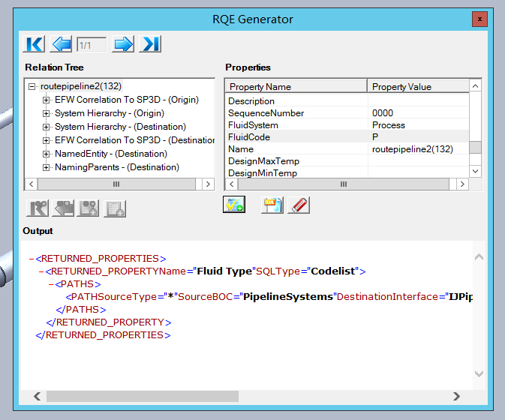This screenshot has width=505, height=420.
Task: Close the RQE Generator window
Action: click(x=479, y=19)
